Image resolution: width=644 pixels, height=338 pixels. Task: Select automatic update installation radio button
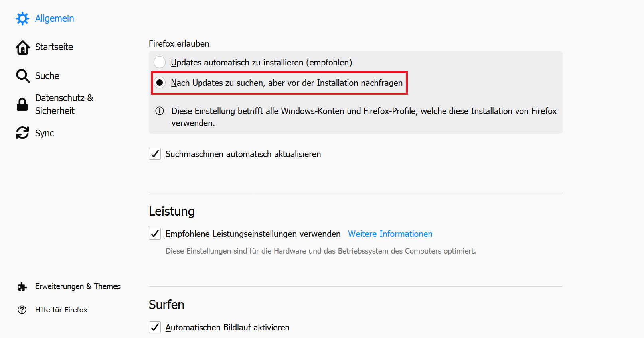[x=160, y=62]
